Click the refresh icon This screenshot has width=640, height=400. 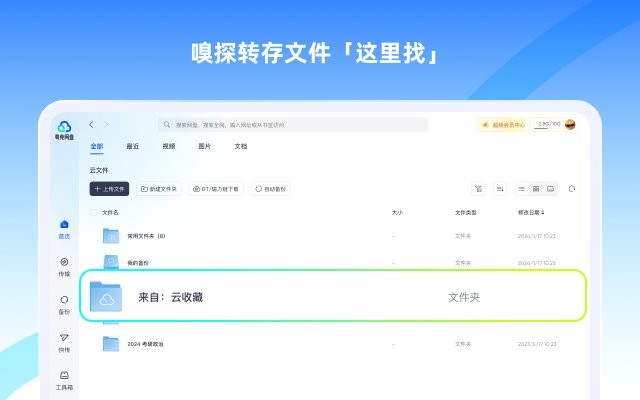(572, 189)
